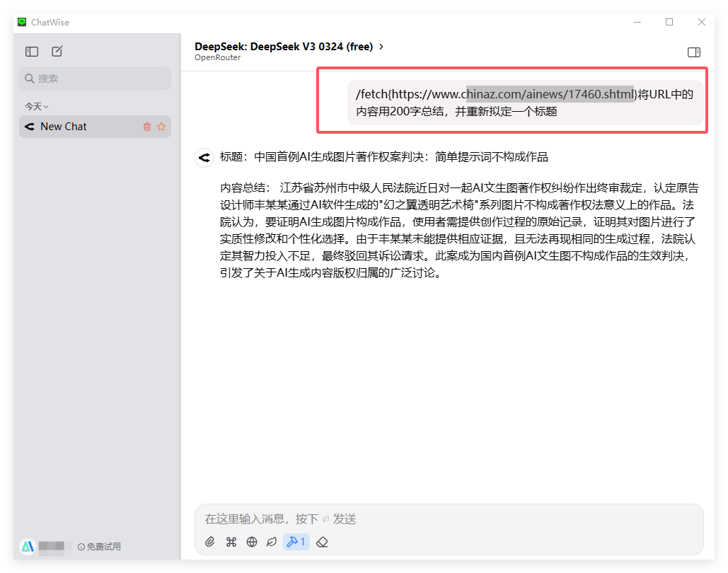Image resolution: width=728 pixels, height=573 pixels.
Task: Select the New Chat conversation
Action: (x=78, y=127)
